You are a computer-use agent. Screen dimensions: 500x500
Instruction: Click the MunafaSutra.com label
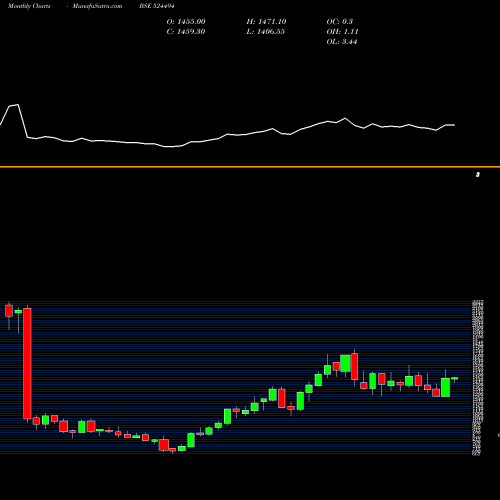97,6
